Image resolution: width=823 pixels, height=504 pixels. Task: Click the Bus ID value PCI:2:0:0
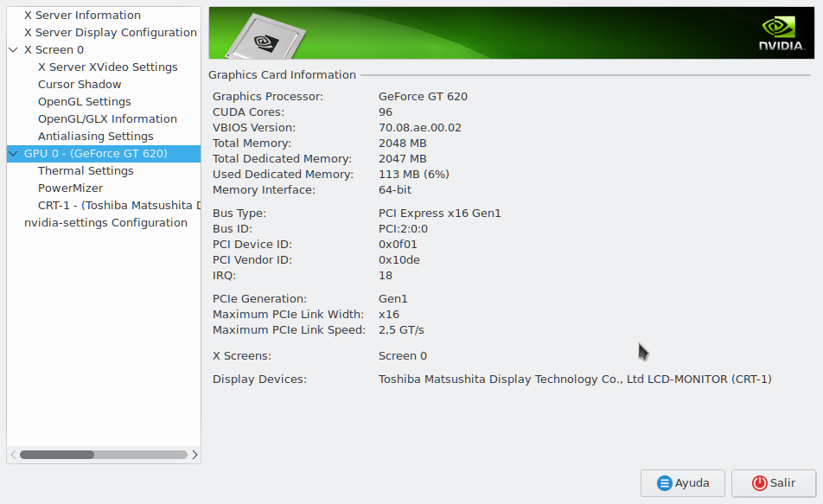click(403, 229)
